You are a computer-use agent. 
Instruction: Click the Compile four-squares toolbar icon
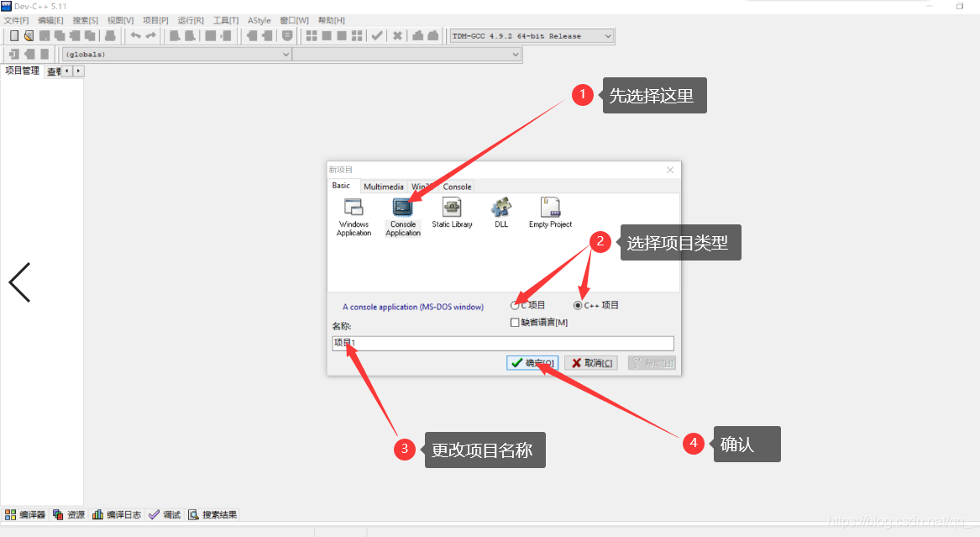(x=312, y=35)
